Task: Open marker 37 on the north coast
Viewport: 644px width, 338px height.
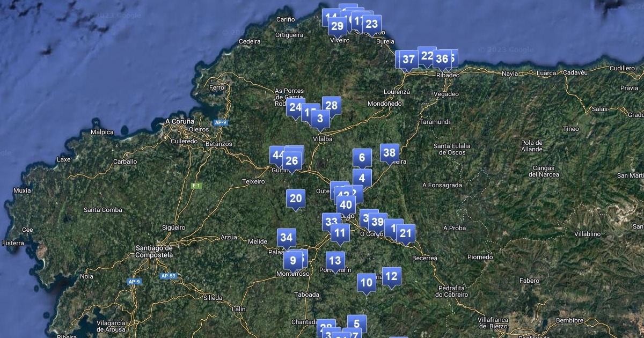Action: click(x=408, y=59)
